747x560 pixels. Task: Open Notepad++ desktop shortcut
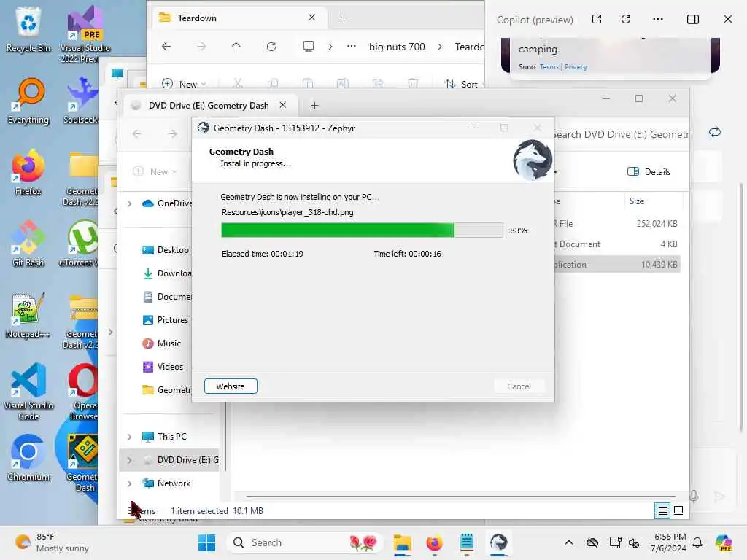point(28,315)
